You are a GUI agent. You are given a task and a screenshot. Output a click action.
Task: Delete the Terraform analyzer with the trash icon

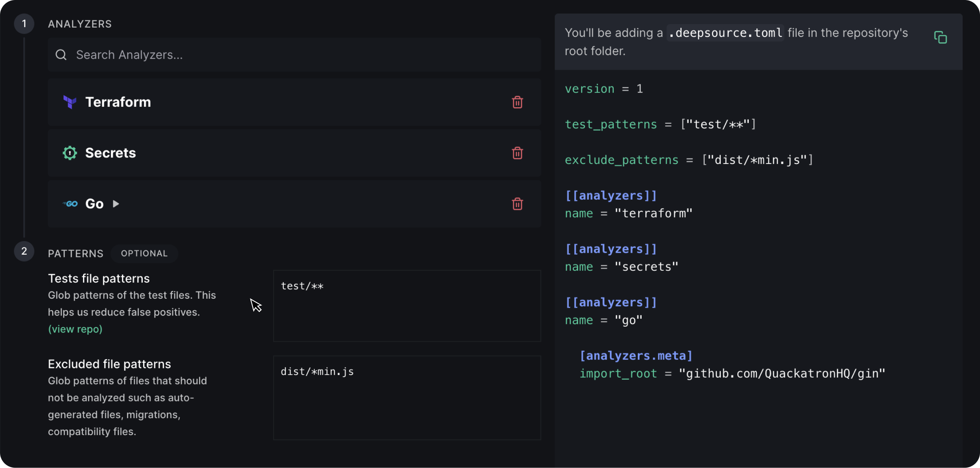tap(517, 102)
